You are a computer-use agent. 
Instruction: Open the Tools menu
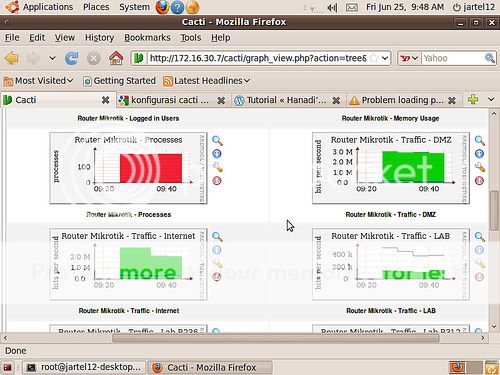[x=191, y=38]
